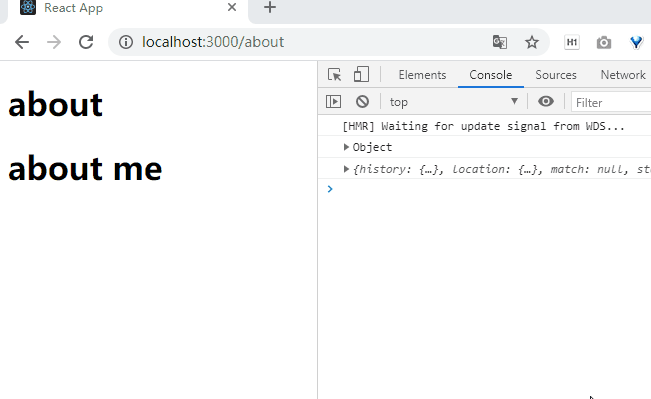Clear the console output
Image resolution: width=651 pixels, height=399 pixels.
pyautogui.click(x=362, y=102)
